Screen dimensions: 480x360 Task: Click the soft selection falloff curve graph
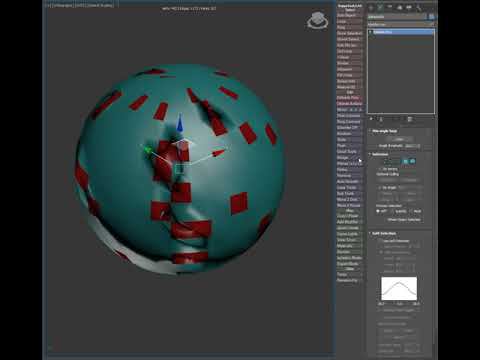pyautogui.click(x=399, y=288)
